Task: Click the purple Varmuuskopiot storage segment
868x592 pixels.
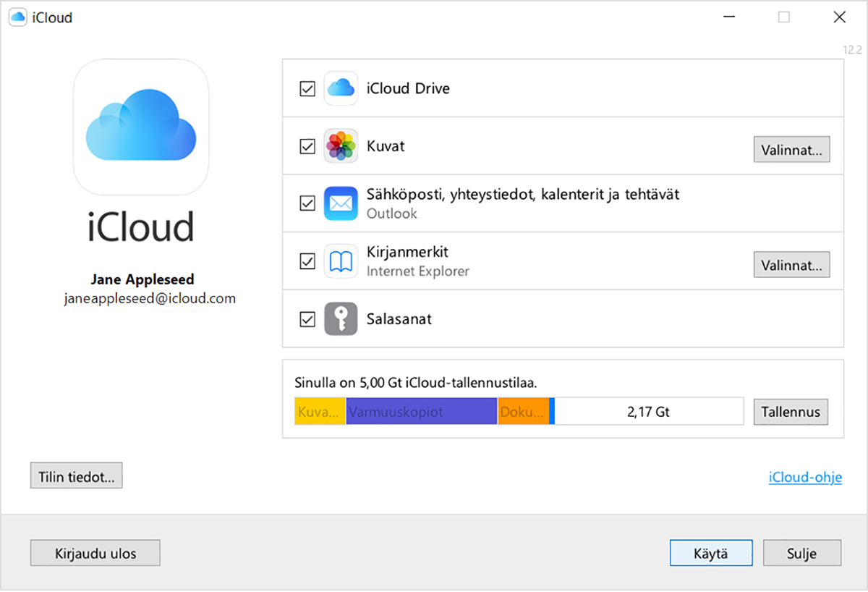Action: coord(420,411)
